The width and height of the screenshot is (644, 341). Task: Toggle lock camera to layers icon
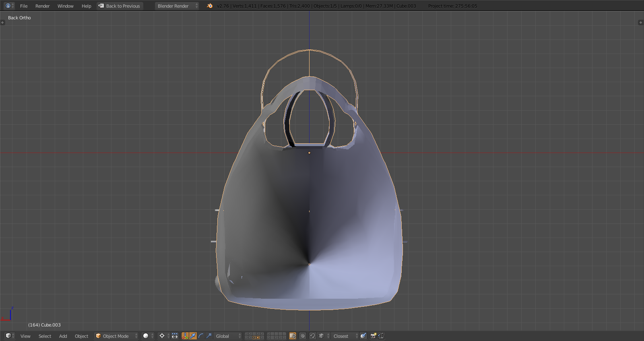coord(293,336)
